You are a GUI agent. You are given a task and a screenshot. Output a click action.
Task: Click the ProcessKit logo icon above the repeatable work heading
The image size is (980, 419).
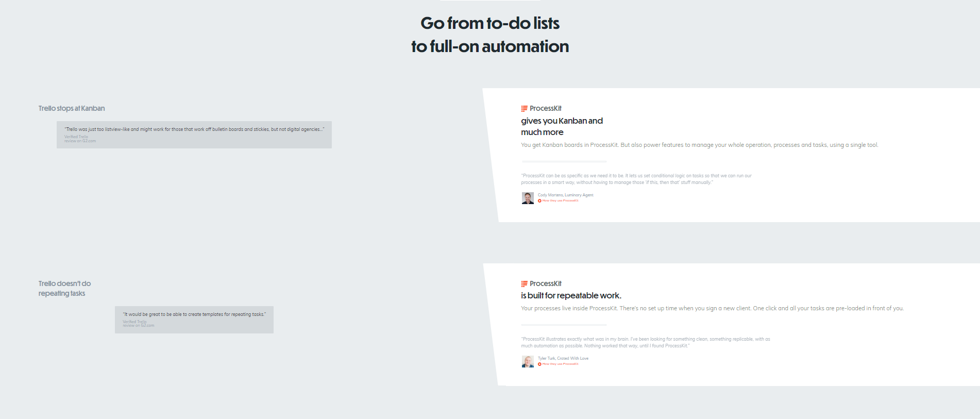[x=524, y=284]
